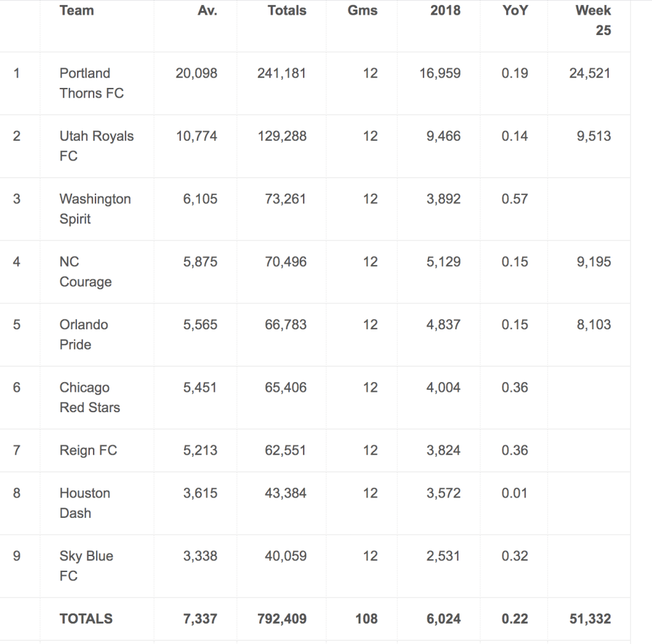Click the Av. column header
Viewport: 652px width, 644px height.
point(207,11)
